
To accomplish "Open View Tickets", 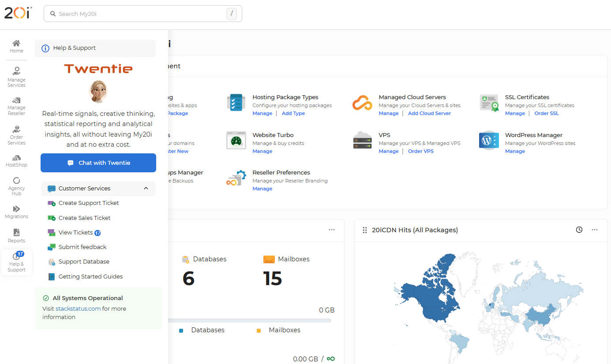I will [x=75, y=233].
